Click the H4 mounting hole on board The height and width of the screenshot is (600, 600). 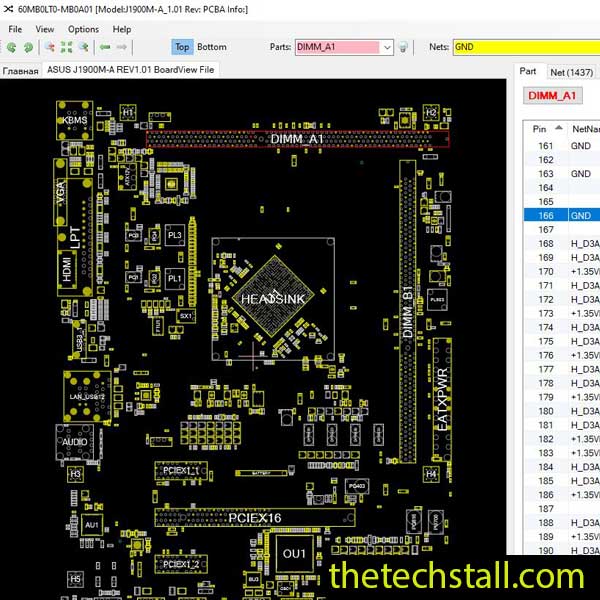click(x=431, y=474)
